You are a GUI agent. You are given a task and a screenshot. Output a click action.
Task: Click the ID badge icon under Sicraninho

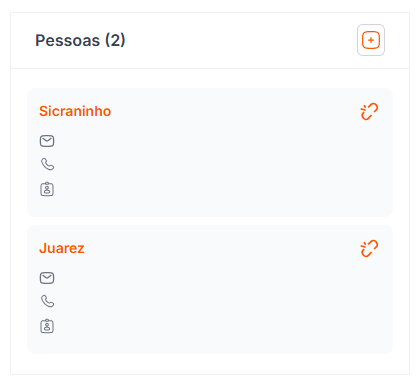pos(47,189)
